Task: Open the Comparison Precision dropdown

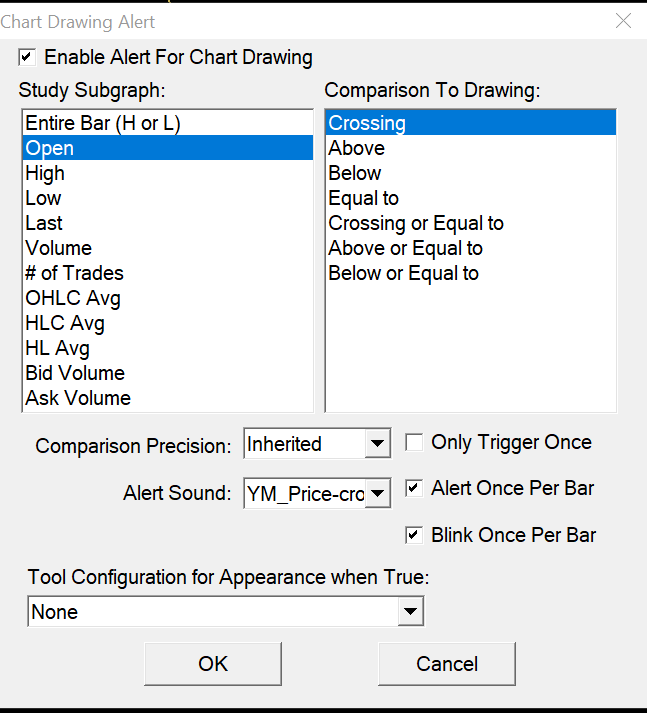Action: (377, 443)
